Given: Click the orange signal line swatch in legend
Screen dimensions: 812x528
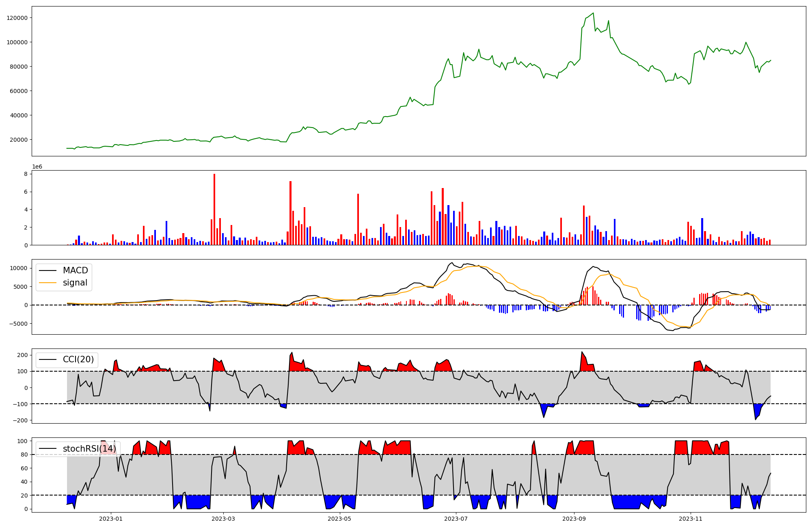Looking at the screenshot, I should tap(48, 283).
